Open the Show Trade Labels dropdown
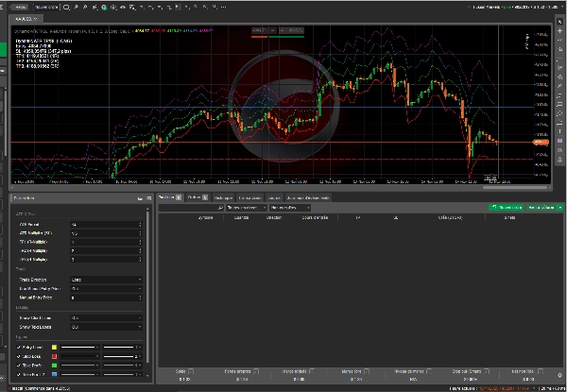This screenshot has width=567, height=392. [107, 327]
